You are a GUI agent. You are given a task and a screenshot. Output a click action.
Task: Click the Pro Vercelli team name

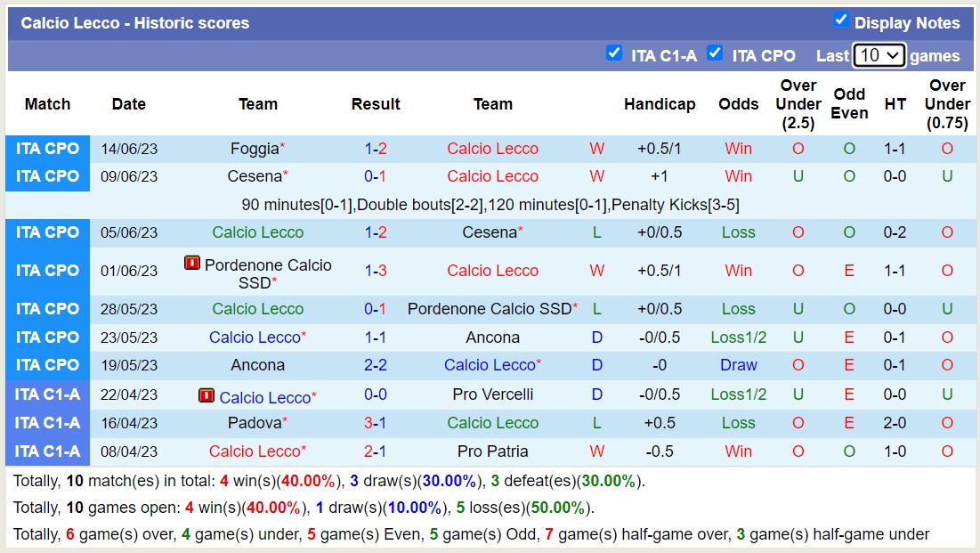[x=492, y=394]
